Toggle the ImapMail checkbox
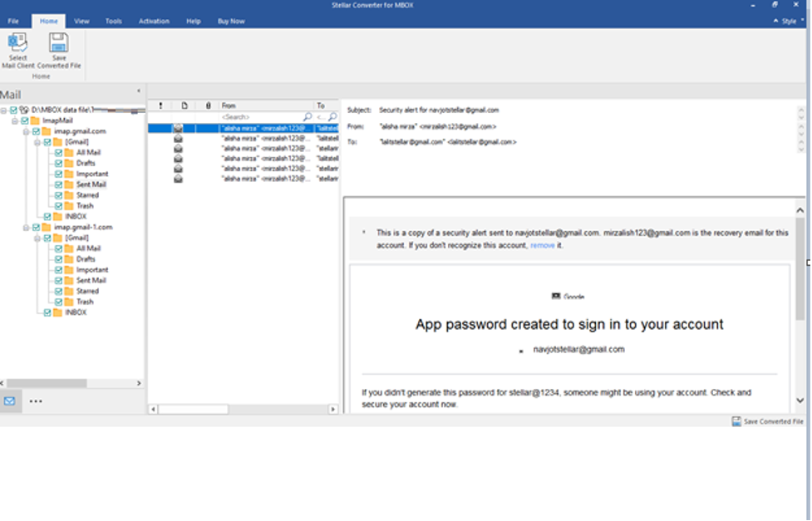Image resolution: width=812 pixels, height=521 pixels. point(25,120)
